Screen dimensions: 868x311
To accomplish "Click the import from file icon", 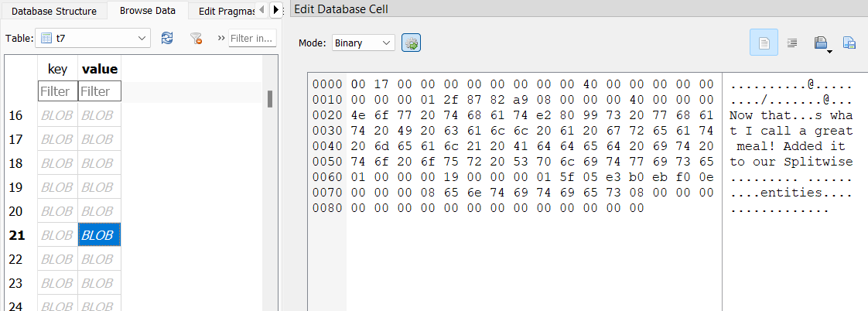I will (849, 43).
